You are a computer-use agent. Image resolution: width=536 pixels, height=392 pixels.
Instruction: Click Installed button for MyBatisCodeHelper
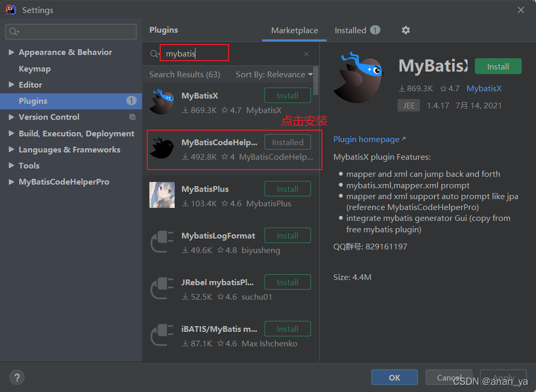[288, 142]
